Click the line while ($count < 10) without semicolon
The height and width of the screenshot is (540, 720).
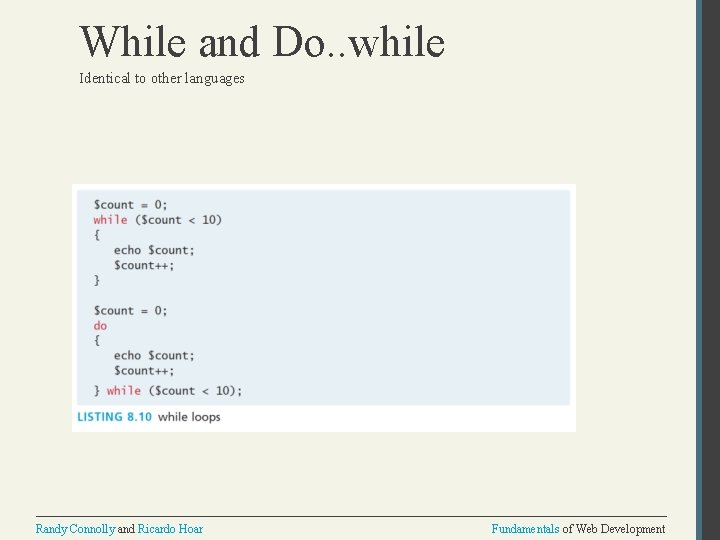coord(158,220)
